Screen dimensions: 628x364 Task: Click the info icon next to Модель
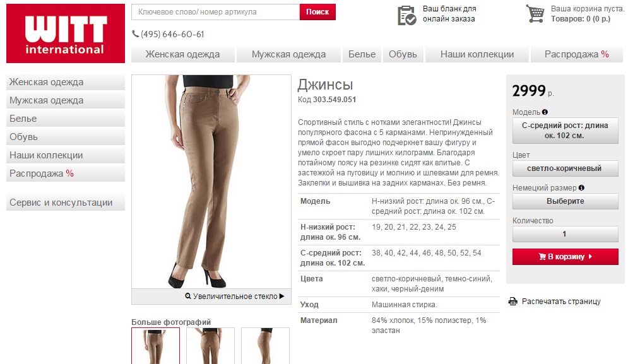pos(545,112)
